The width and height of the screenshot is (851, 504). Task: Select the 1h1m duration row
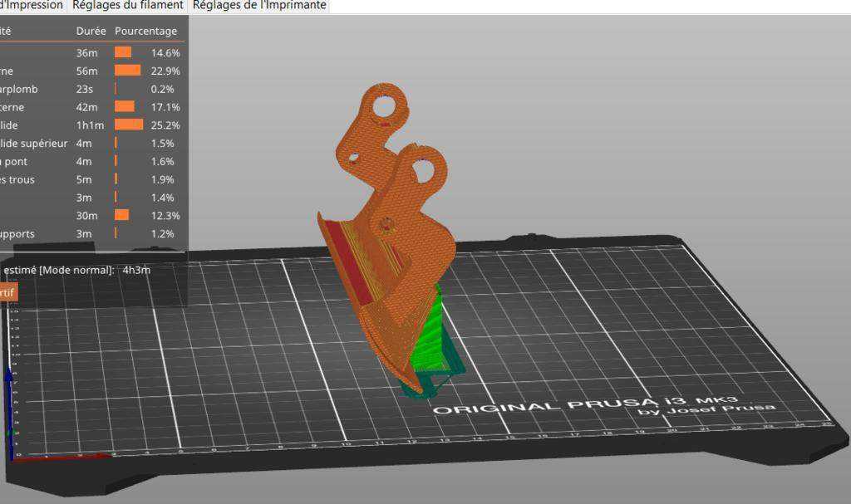(92, 125)
